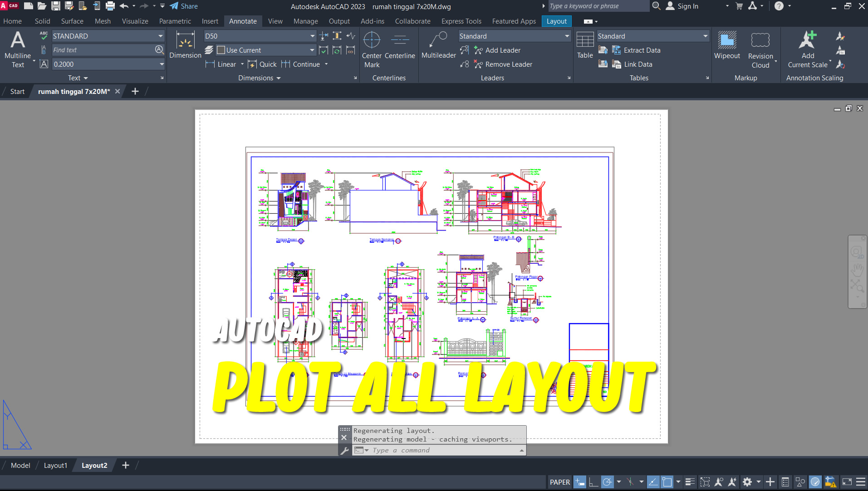Open the Standard multileader style dropdown
Viewport: 868px width, 491px height.
coord(566,36)
